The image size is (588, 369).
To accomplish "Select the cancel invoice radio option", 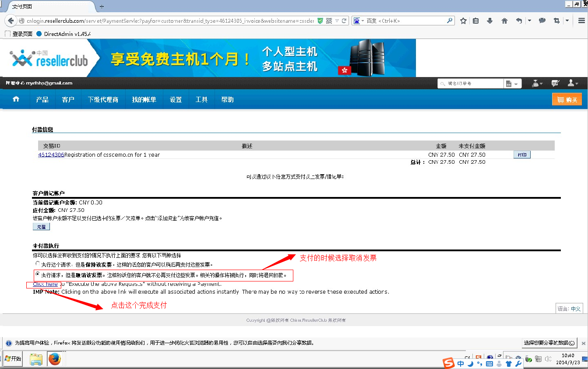I will point(37,275).
